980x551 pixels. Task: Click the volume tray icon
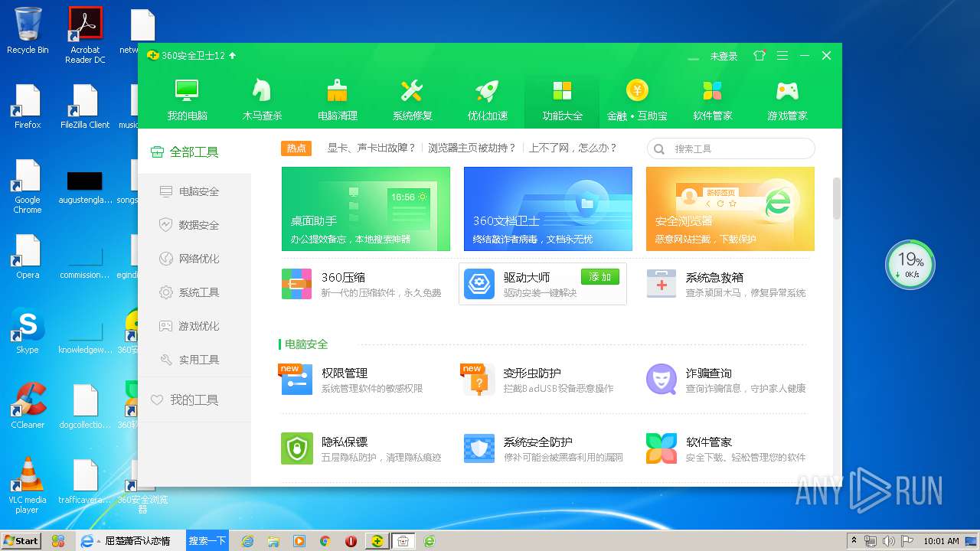pyautogui.click(x=889, y=541)
